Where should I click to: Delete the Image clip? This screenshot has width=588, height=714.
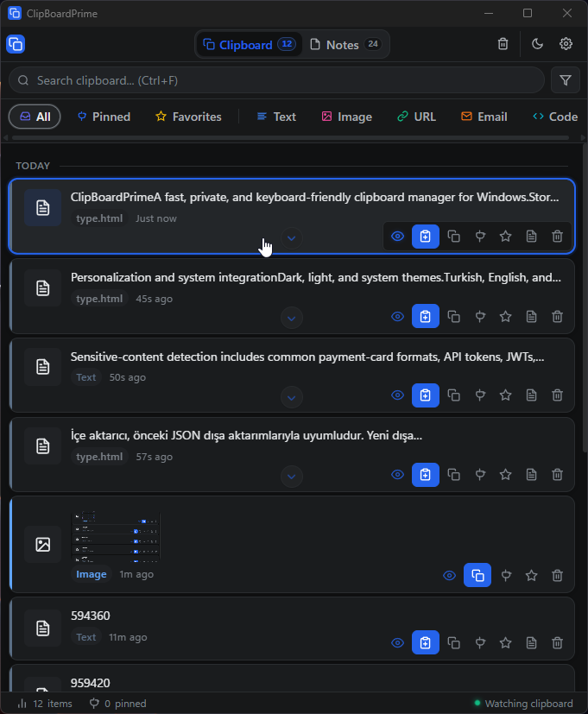coord(557,576)
